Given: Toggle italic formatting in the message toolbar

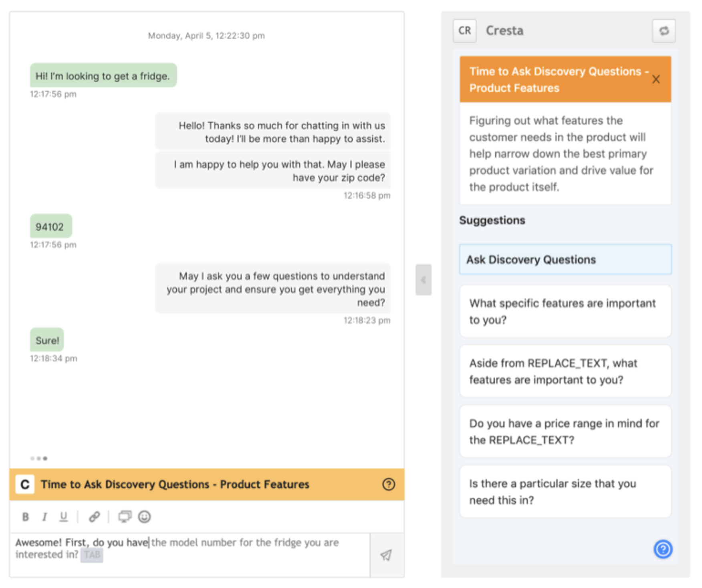Looking at the screenshot, I should click(x=44, y=517).
